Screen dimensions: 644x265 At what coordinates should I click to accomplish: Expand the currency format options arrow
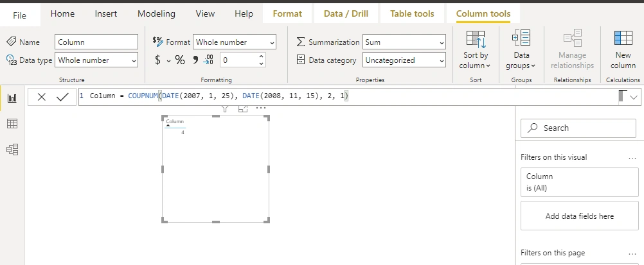[x=168, y=61]
